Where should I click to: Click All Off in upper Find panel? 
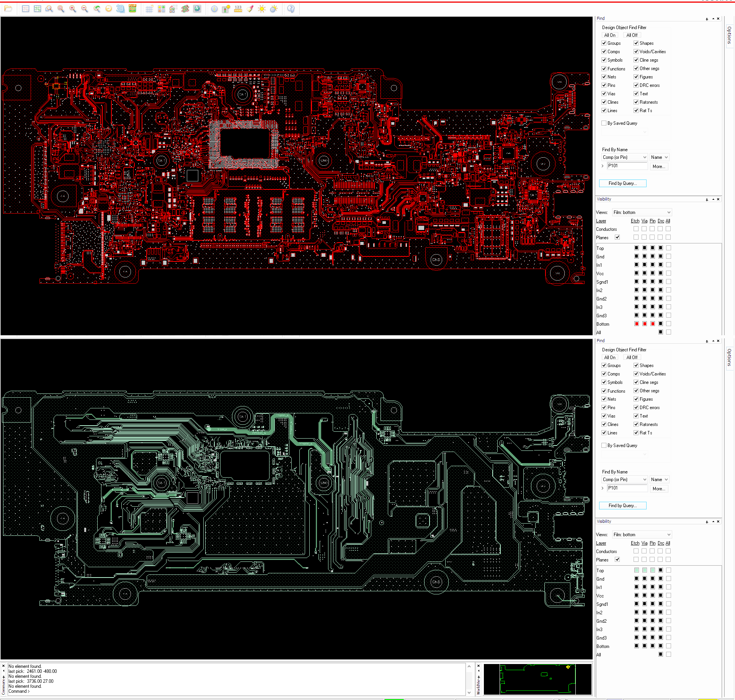pos(632,35)
